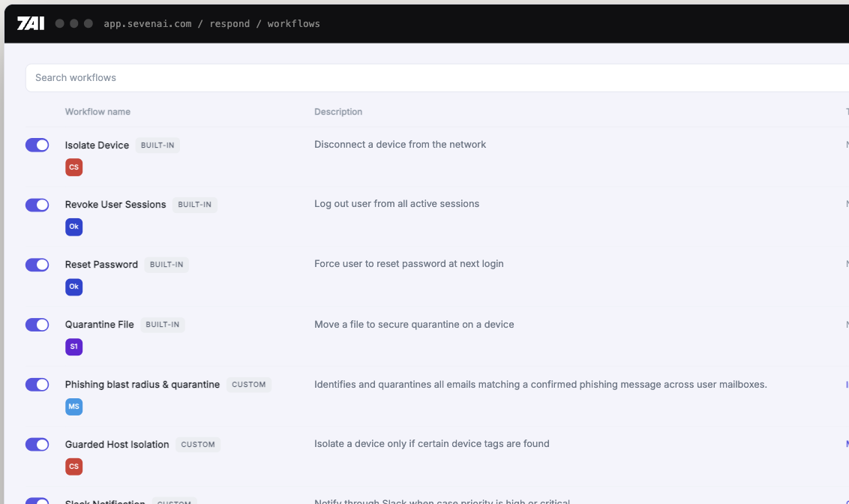Open the Revoke User Sessions workflow
The height and width of the screenshot is (504, 849).
coord(115,205)
